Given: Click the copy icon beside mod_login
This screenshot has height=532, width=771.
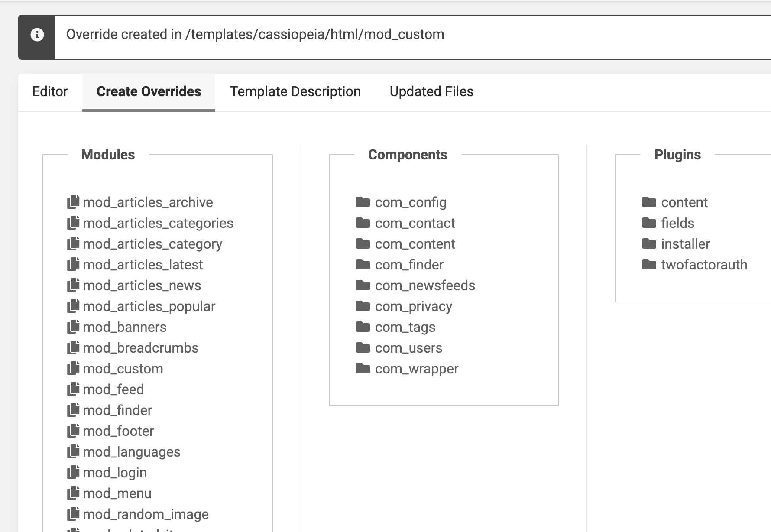Looking at the screenshot, I should (73, 472).
